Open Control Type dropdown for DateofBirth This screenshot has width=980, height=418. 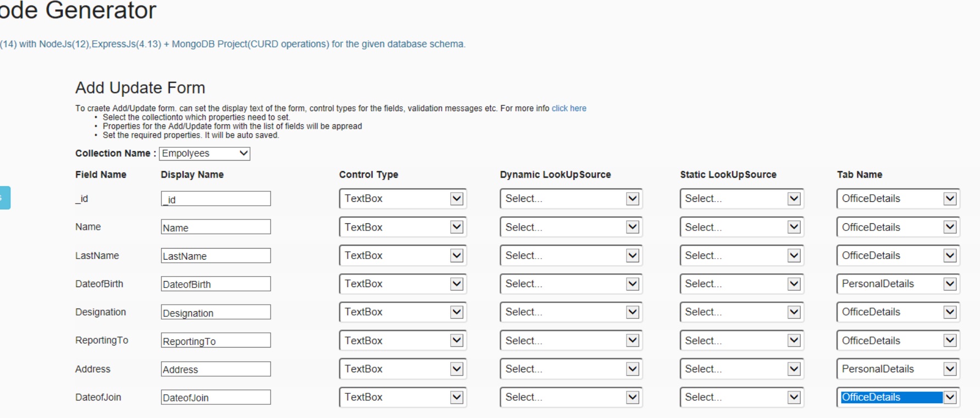click(x=402, y=284)
